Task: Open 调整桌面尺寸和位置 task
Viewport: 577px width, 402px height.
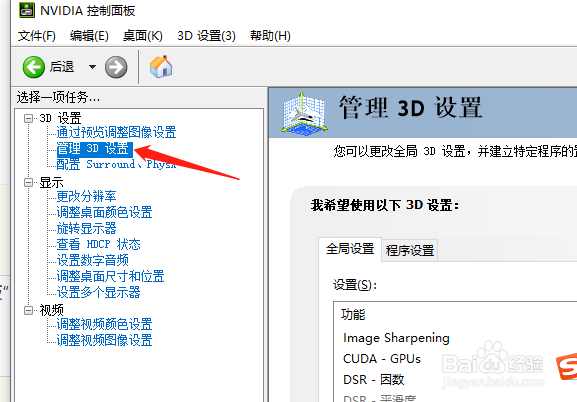Action: [x=110, y=276]
